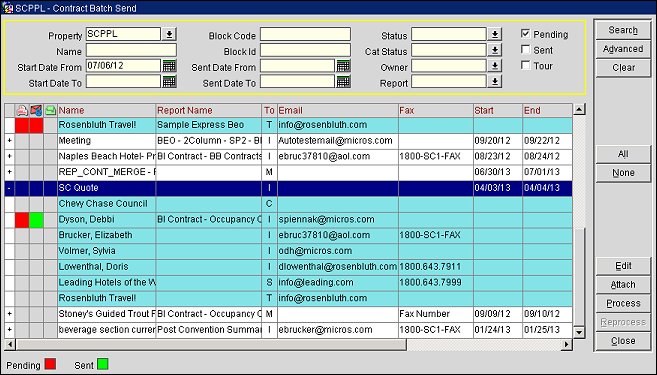Click vertical scrollbar up arrow
657x375 pixels.
pos(579,110)
